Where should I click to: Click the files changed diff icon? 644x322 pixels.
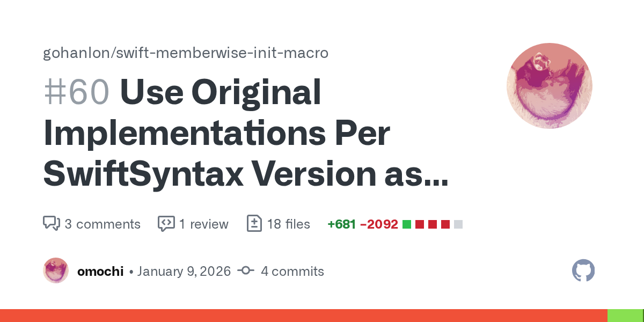(x=254, y=224)
